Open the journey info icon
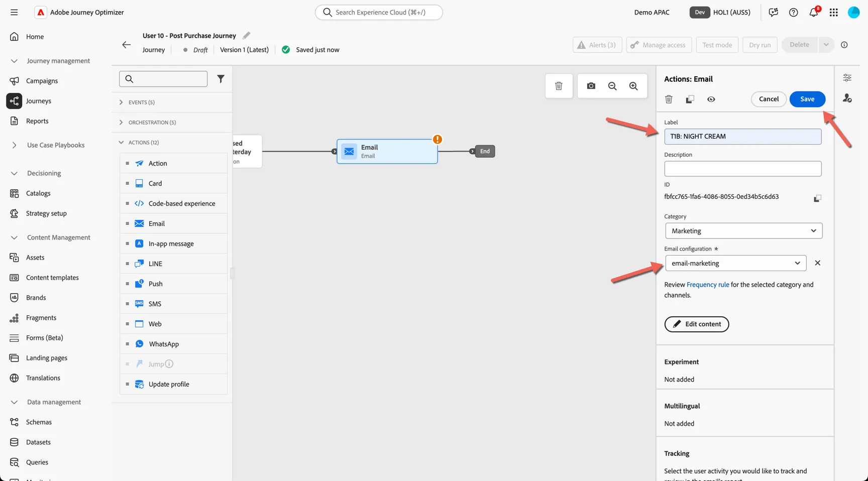 click(x=844, y=45)
